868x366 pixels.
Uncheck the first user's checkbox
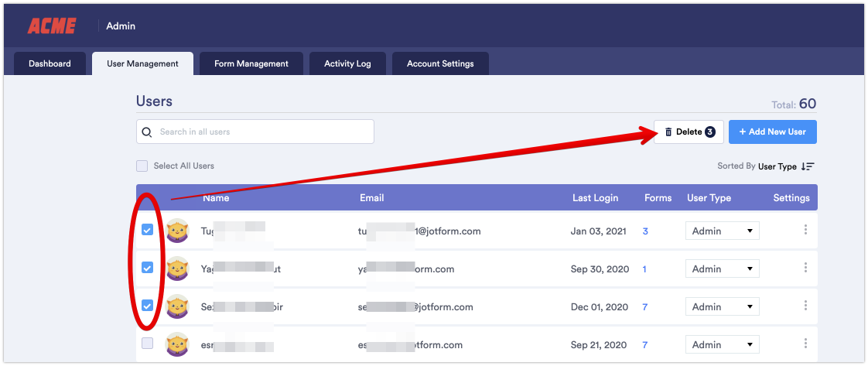click(x=147, y=230)
